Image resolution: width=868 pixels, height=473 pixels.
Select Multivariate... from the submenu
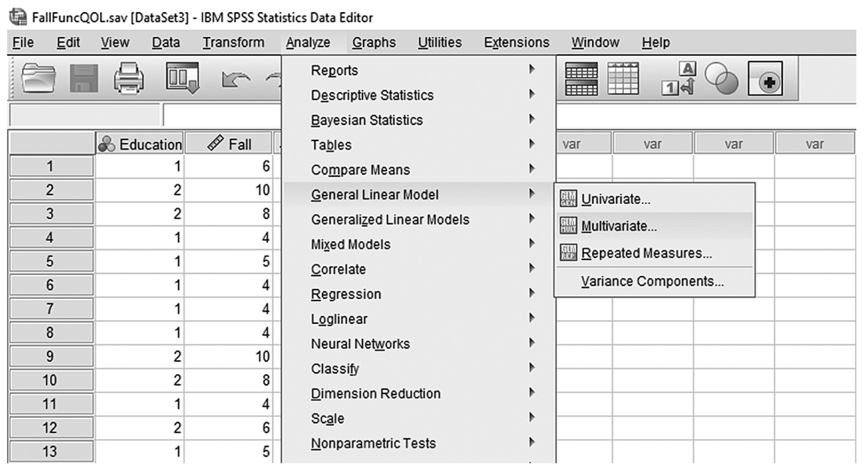[x=654, y=226]
